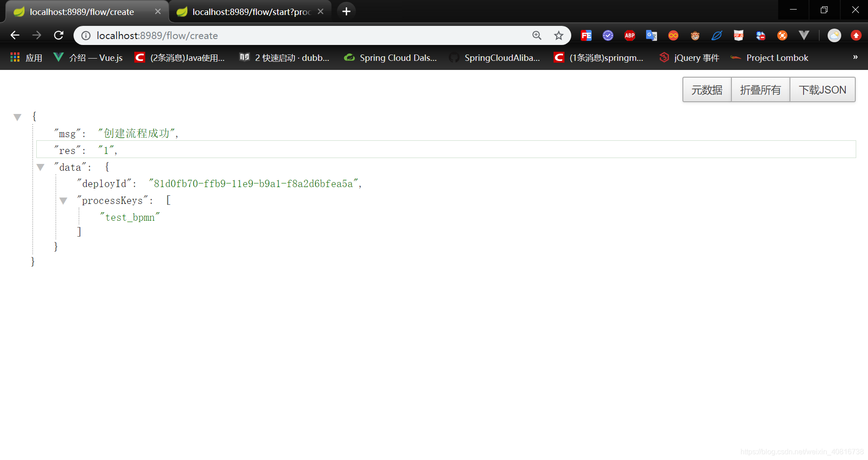Bookmark this page with the star
Viewport: 868px width, 460px height.
[x=559, y=35]
